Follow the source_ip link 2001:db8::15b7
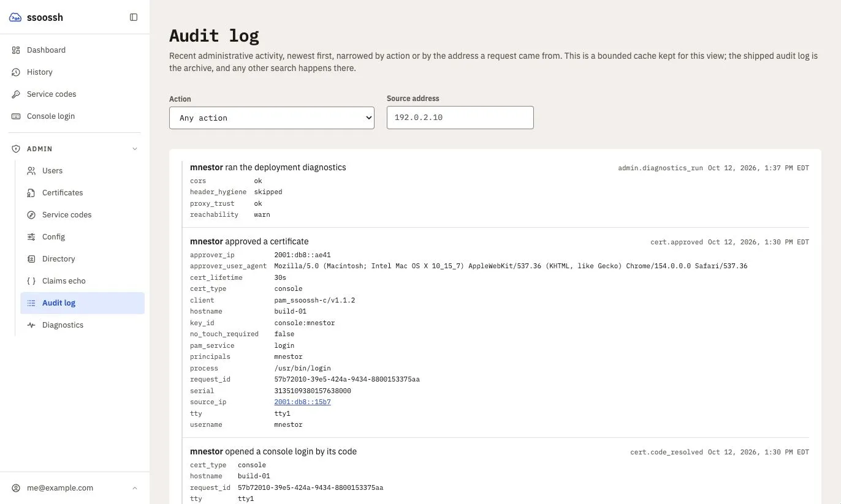This screenshot has width=841, height=504. pyautogui.click(x=302, y=402)
